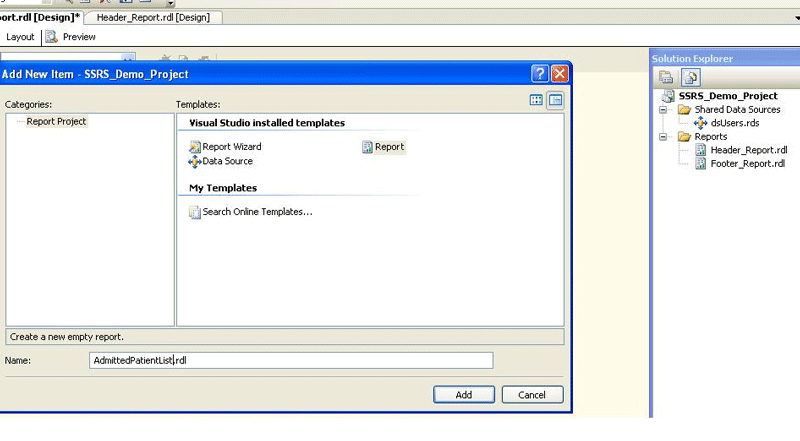The image size is (800, 441).
Task: Select Report Project category
Action: point(56,121)
